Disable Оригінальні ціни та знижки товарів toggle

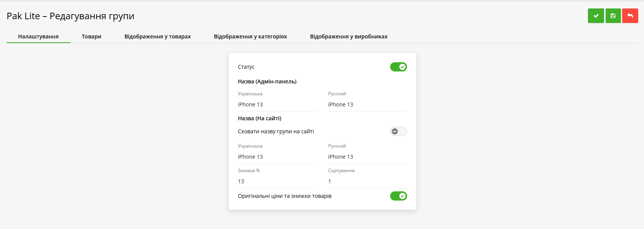click(x=398, y=196)
